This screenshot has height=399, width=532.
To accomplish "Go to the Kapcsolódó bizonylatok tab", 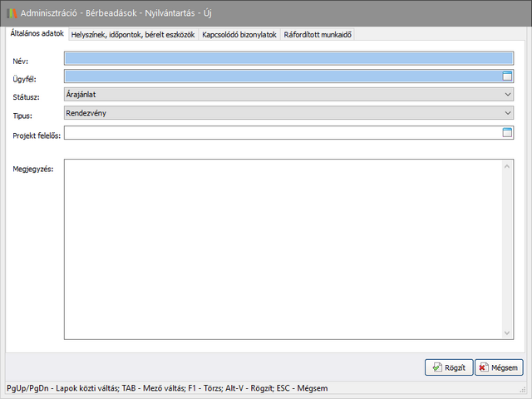I will click(x=239, y=35).
